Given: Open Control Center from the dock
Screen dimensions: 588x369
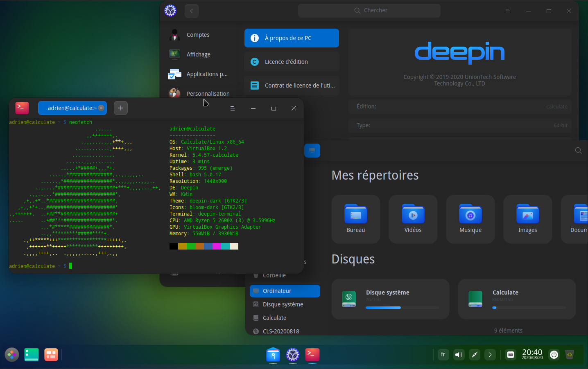Looking at the screenshot, I should point(293,355).
